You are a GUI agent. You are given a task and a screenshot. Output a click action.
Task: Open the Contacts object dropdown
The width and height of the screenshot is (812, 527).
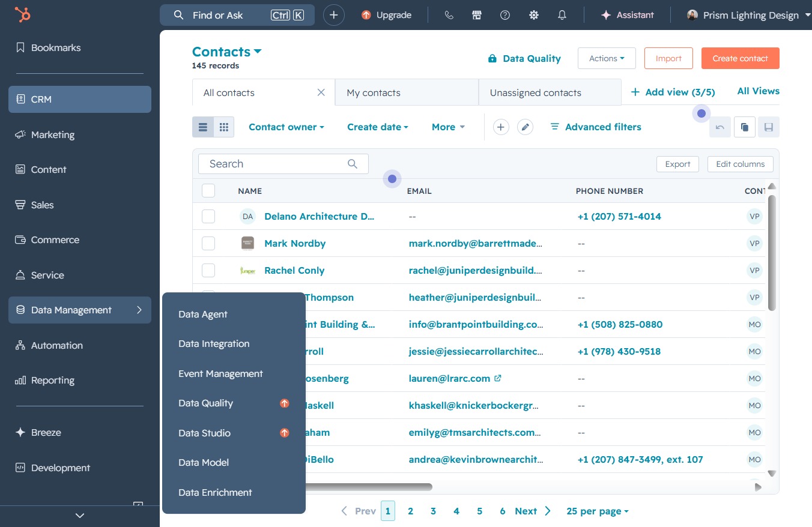[x=227, y=52]
